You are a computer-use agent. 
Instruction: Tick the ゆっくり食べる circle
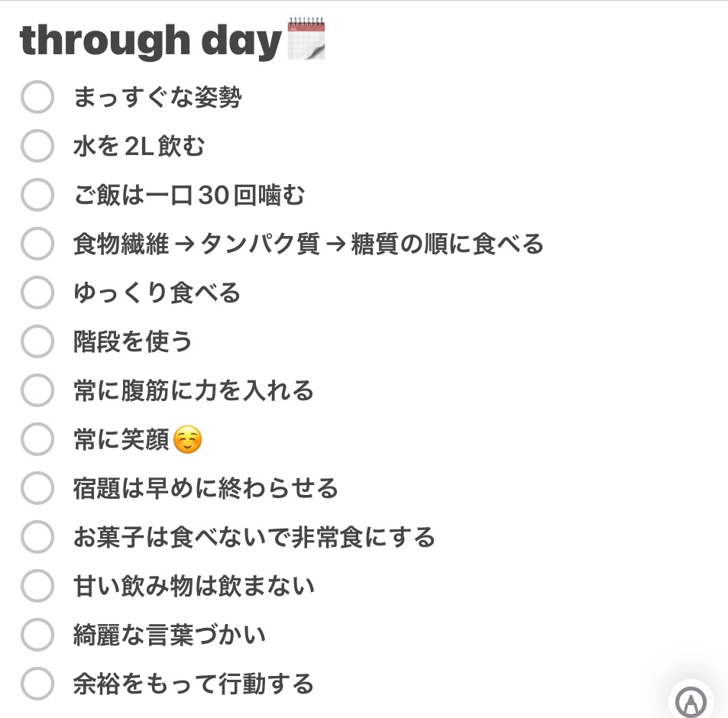(x=37, y=293)
